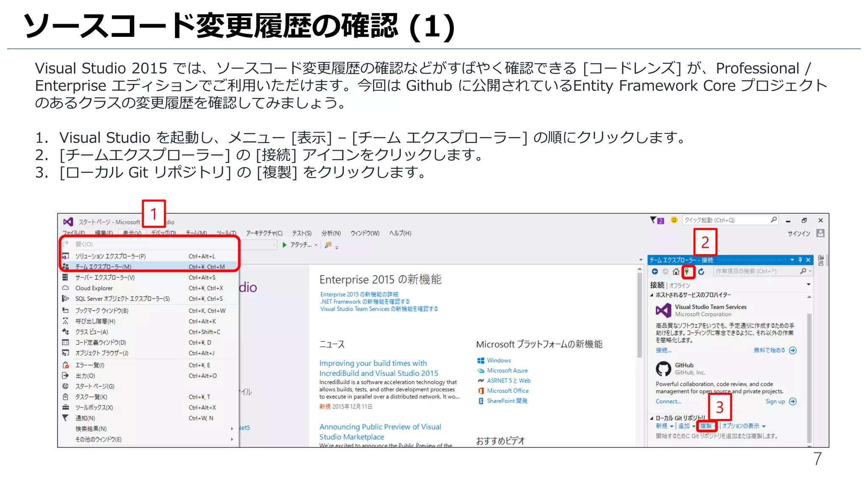868x488 pixels.
Task: Click サーバー エクスプローラー menu icon
Action: pyautogui.click(x=65, y=277)
